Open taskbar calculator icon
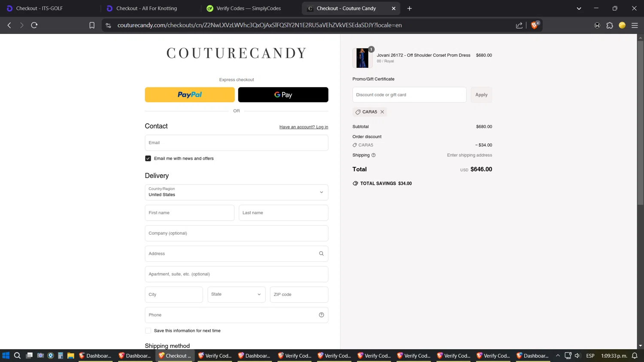This screenshot has height=362, width=644. [x=61, y=356]
